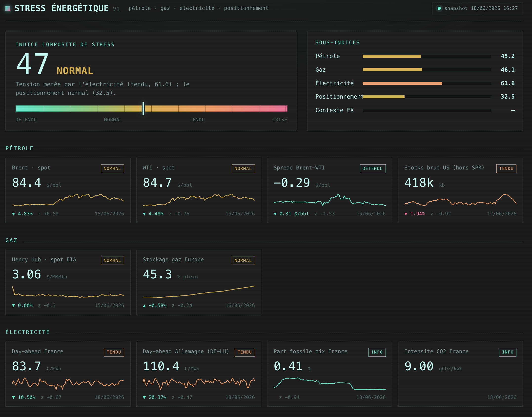Click the composite stress gauge marker

[143, 108]
